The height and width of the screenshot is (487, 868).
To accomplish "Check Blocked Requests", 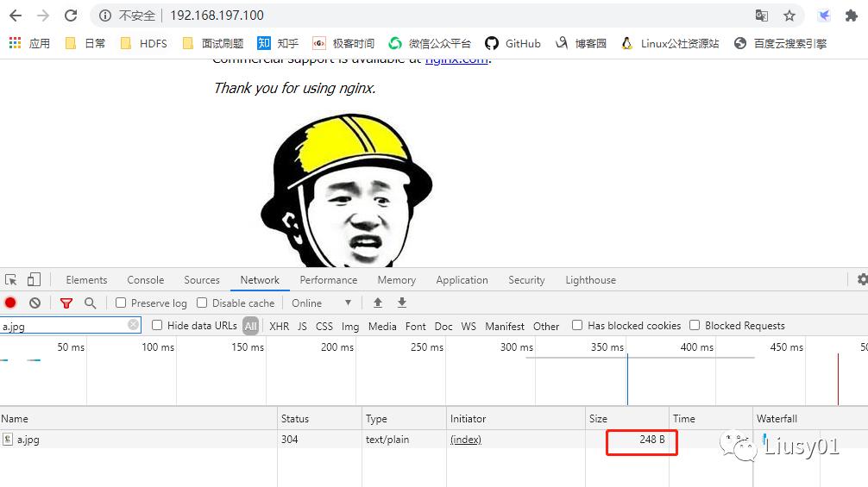I will coord(695,326).
